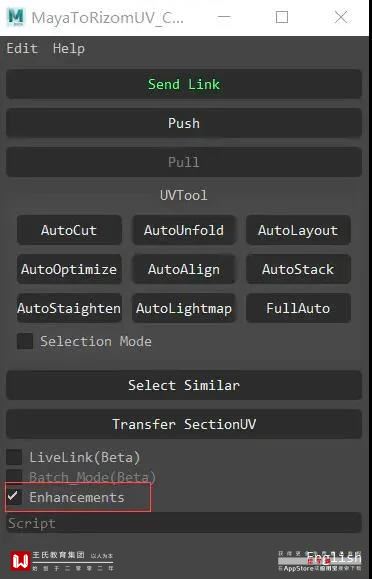Toggle the LiveLink(Beta) checkbox
Viewport: 372px width, 579px height.
coord(14,457)
